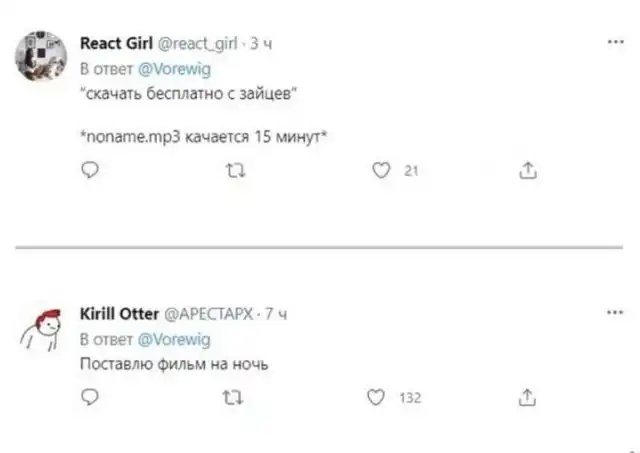Open the Kirill Otter display name link
The width and height of the screenshot is (640, 453).
click(113, 313)
